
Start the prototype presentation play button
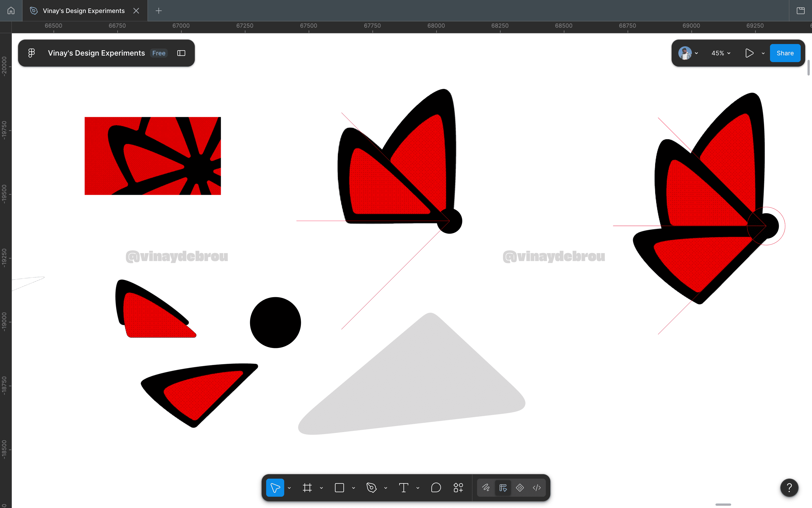tap(749, 53)
